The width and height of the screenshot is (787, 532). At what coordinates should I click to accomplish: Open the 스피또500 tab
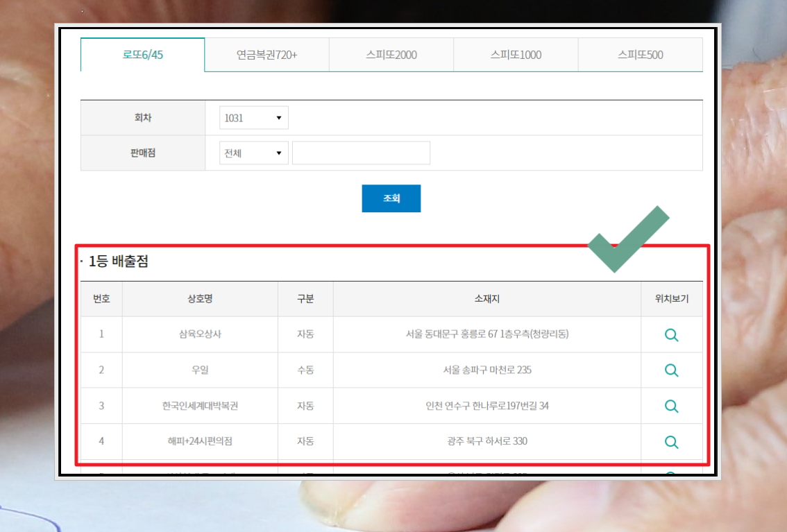(641, 55)
